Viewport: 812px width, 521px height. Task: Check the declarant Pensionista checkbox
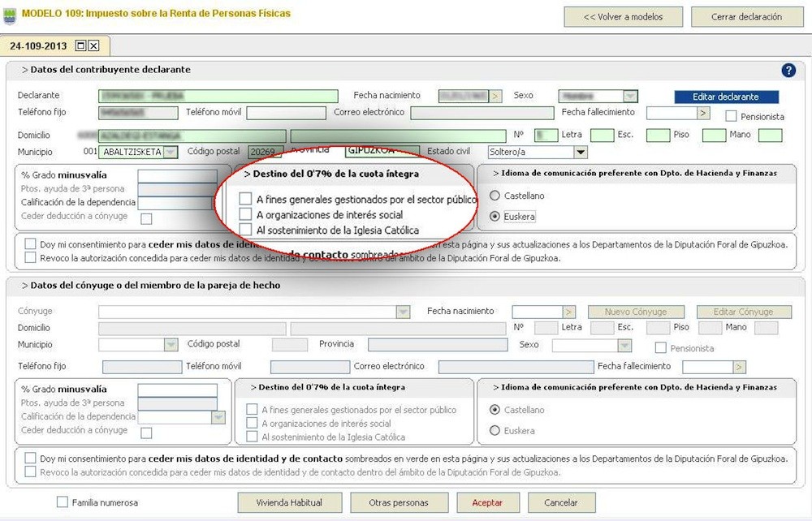click(731, 116)
